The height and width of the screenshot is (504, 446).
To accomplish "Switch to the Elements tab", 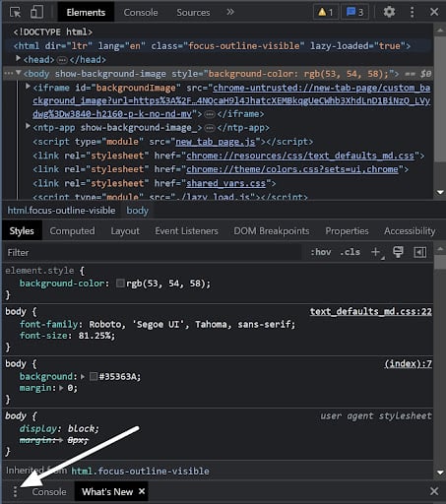I will pyautogui.click(x=86, y=13).
